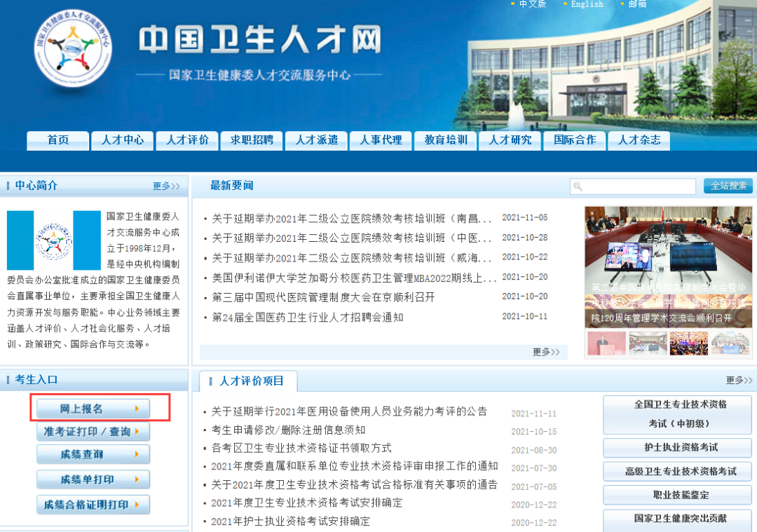Expand 更多>> below the 最新要闻 news list
Image resolution: width=757 pixels, height=532 pixels.
click(x=546, y=353)
